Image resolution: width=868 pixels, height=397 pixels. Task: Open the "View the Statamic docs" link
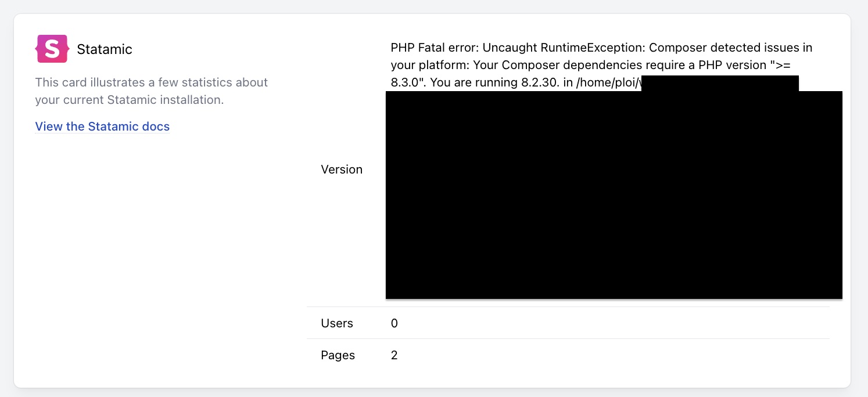click(x=102, y=127)
